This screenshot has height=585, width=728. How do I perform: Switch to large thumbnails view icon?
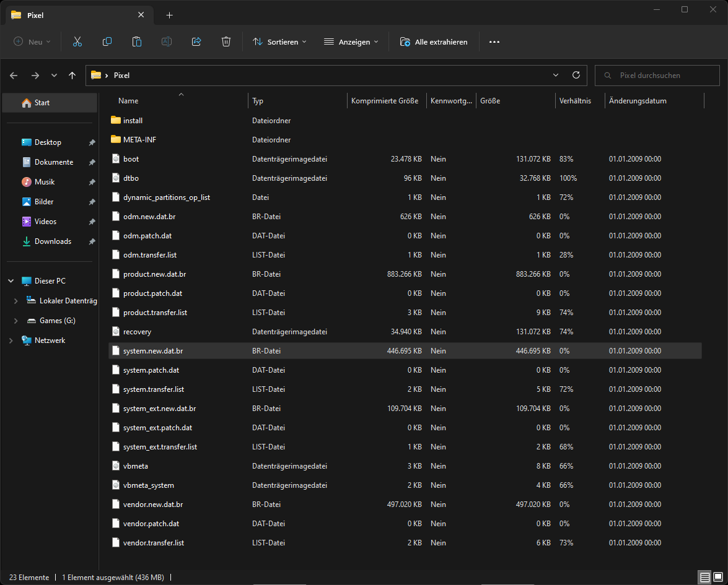717,577
